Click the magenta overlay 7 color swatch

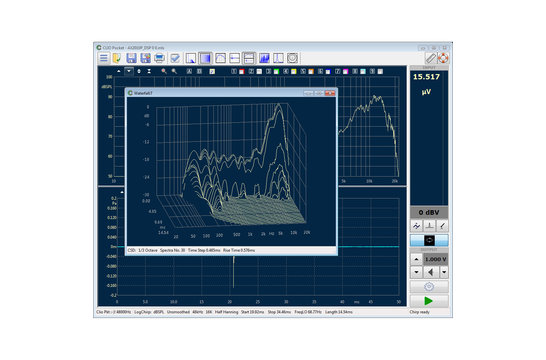pos(345,72)
